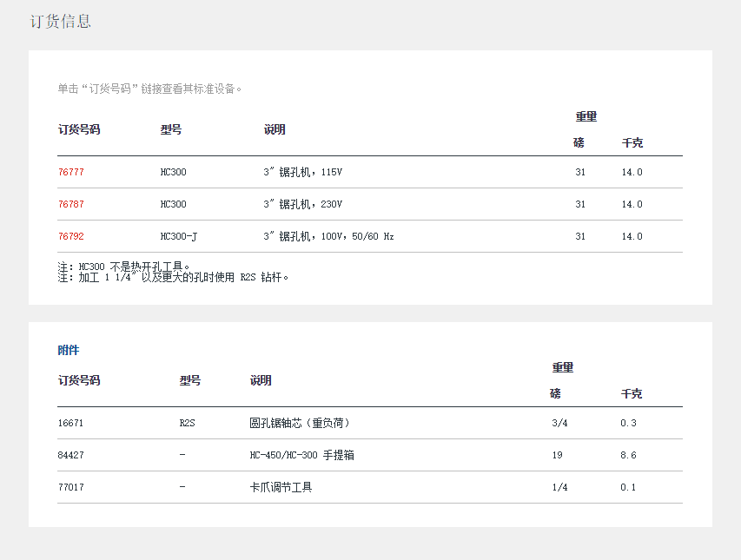Screen dimensions: 741x560
Task: Click accessory order number 16671
Action: tap(71, 424)
